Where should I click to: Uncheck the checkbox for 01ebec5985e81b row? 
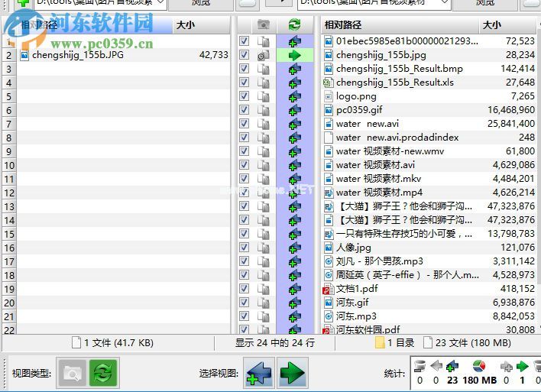click(244, 41)
